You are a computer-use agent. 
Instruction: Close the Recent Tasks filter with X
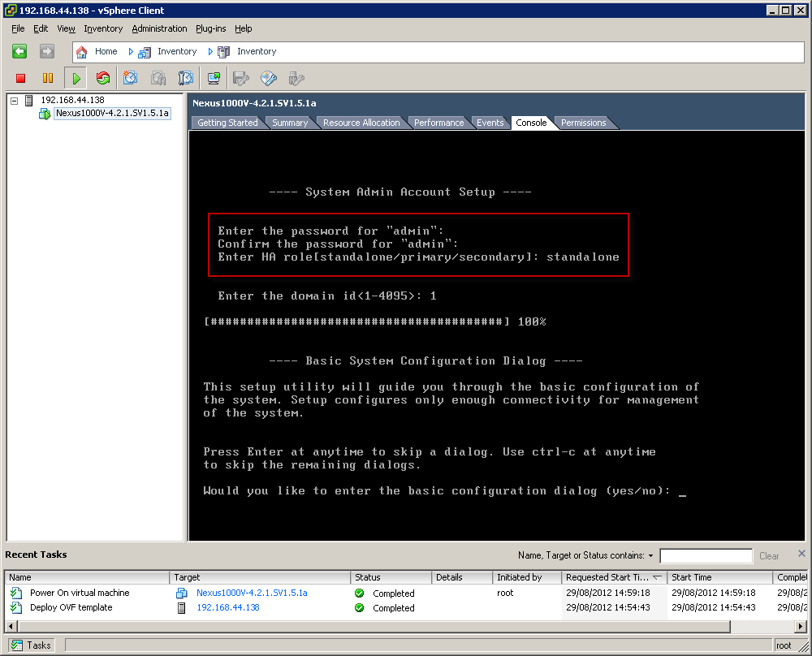(x=801, y=554)
